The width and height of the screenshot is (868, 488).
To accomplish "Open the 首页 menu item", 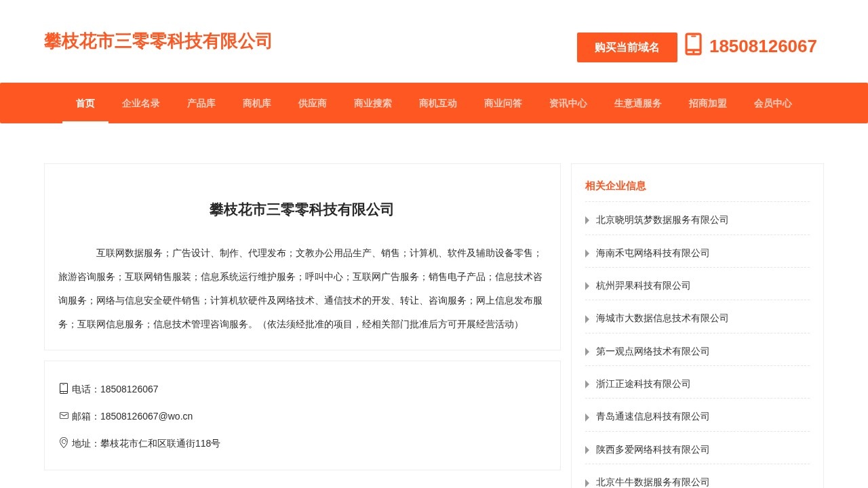I will coord(85,103).
